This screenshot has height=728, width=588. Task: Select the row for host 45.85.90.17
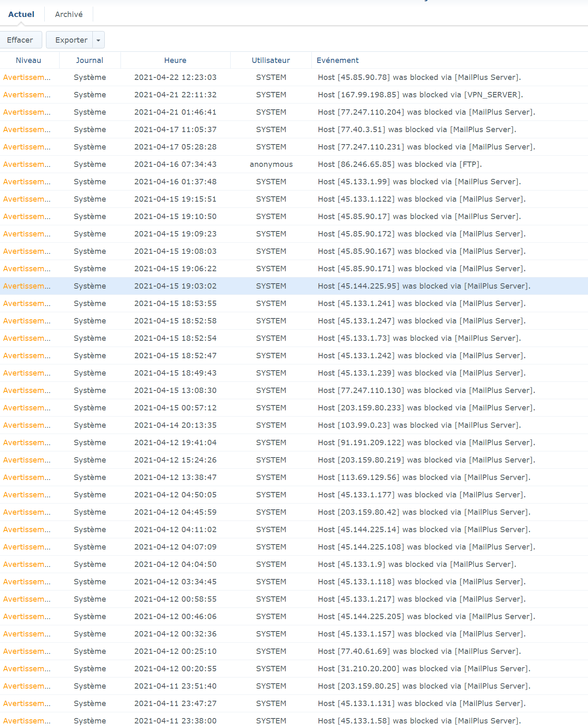click(294, 217)
